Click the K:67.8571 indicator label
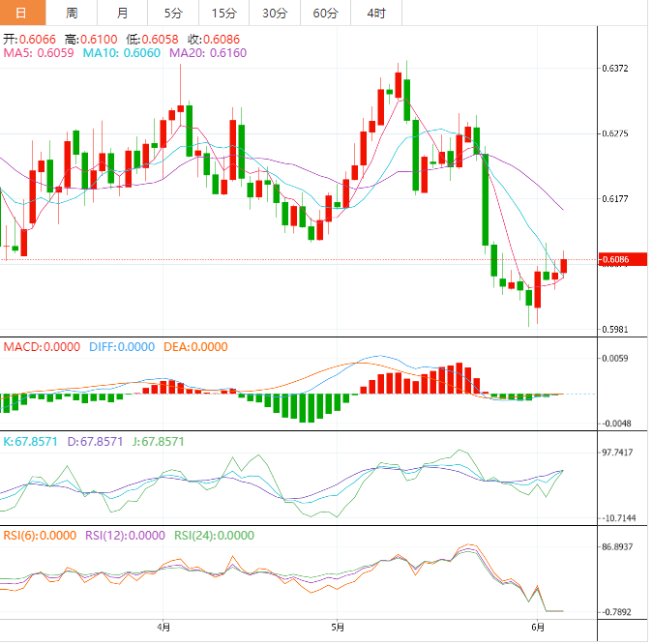 click(x=31, y=441)
